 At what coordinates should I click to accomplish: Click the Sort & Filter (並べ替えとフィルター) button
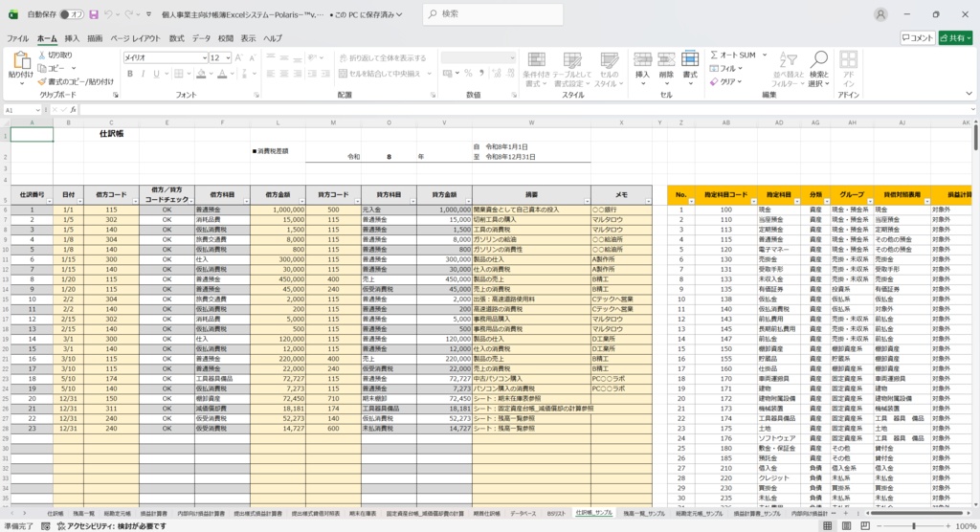coord(788,69)
